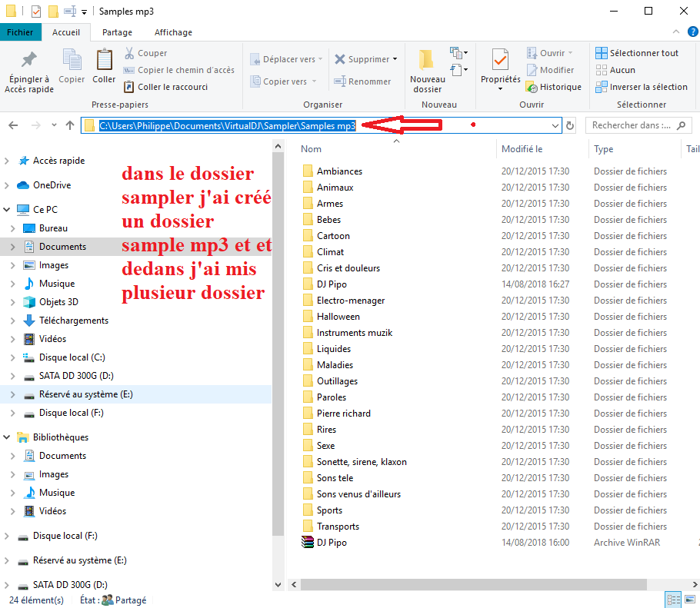Click the Historique icon in the ribbon
The height and width of the screenshot is (608, 700).
tap(532, 87)
